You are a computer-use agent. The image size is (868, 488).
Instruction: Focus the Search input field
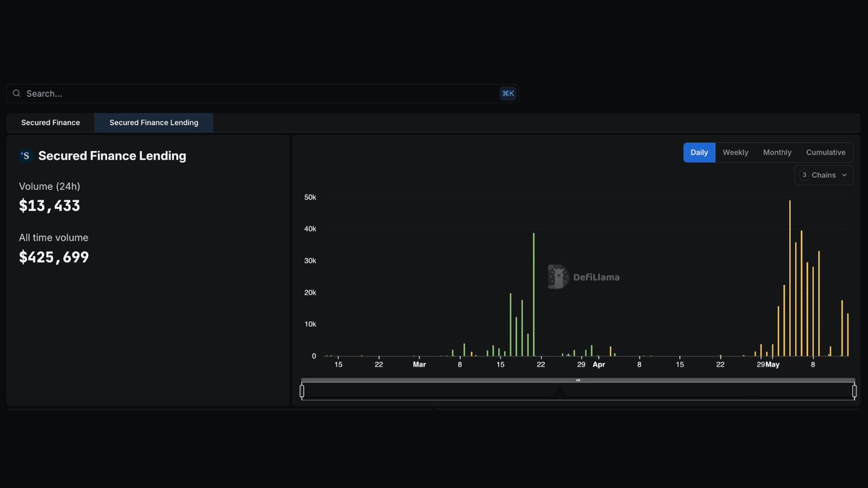pyautogui.click(x=263, y=93)
